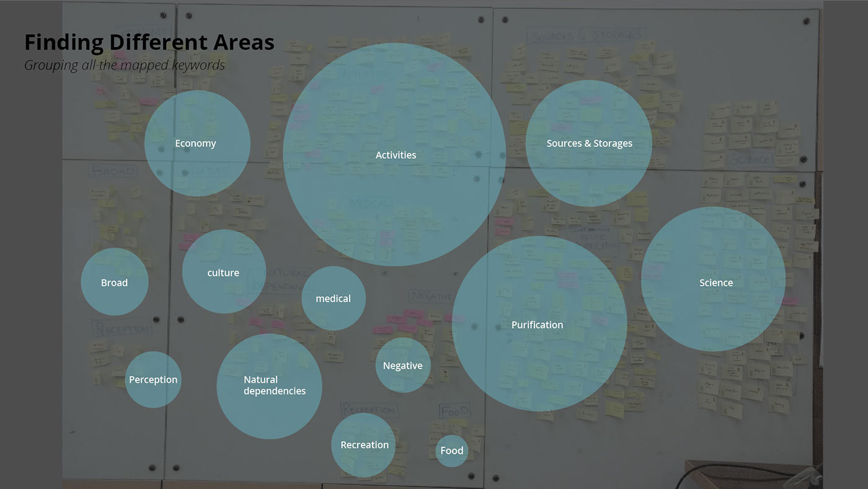Click handwritten "SCIENCE" heading on the whiteboard

click(750, 159)
